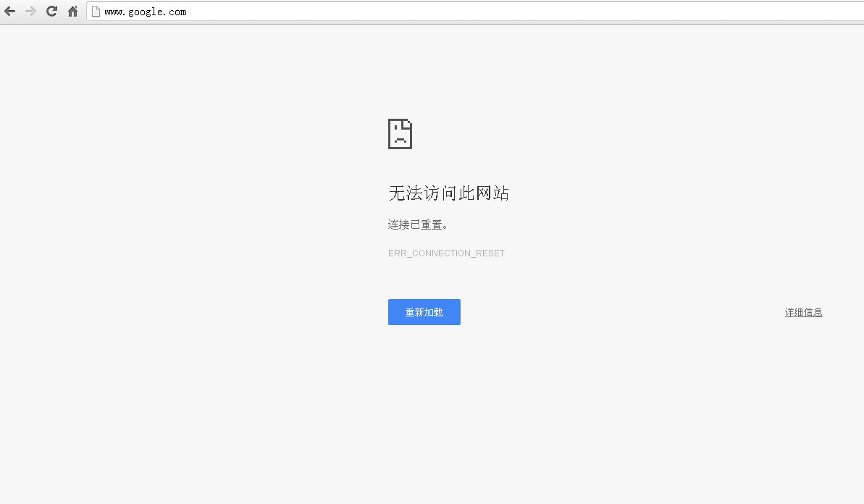The width and height of the screenshot is (864, 504).
Task: Click the blue 重新加载 reload button
Action: [x=424, y=312]
